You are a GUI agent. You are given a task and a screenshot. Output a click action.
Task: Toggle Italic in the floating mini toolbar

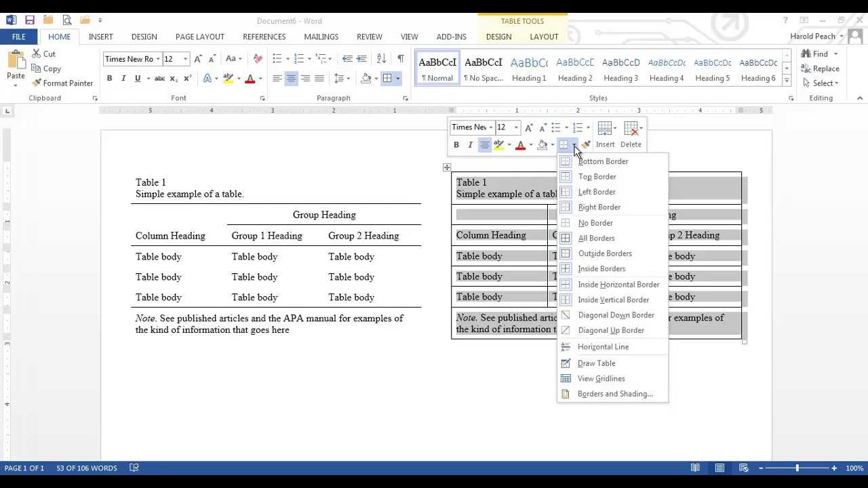click(470, 145)
